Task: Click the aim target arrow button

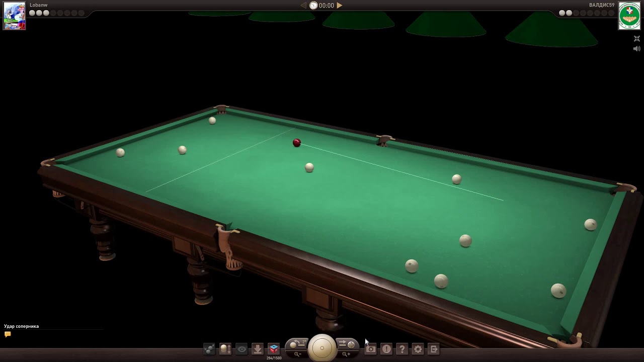Action: tap(347, 344)
